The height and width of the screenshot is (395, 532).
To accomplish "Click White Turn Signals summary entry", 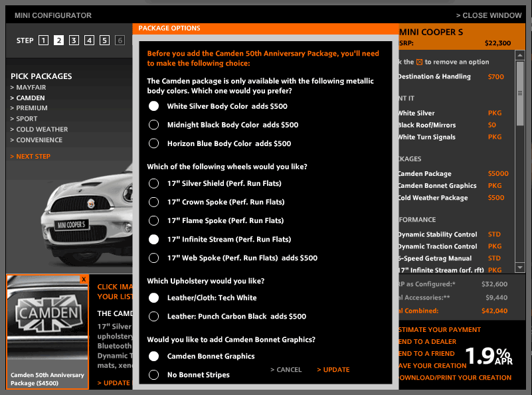I will point(450,137).
